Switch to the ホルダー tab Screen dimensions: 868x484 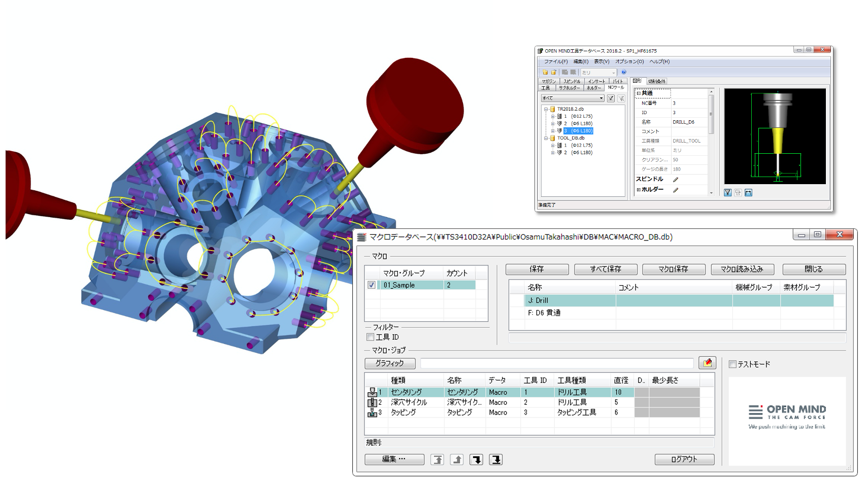pyautogui.click(x=594, y=88)
